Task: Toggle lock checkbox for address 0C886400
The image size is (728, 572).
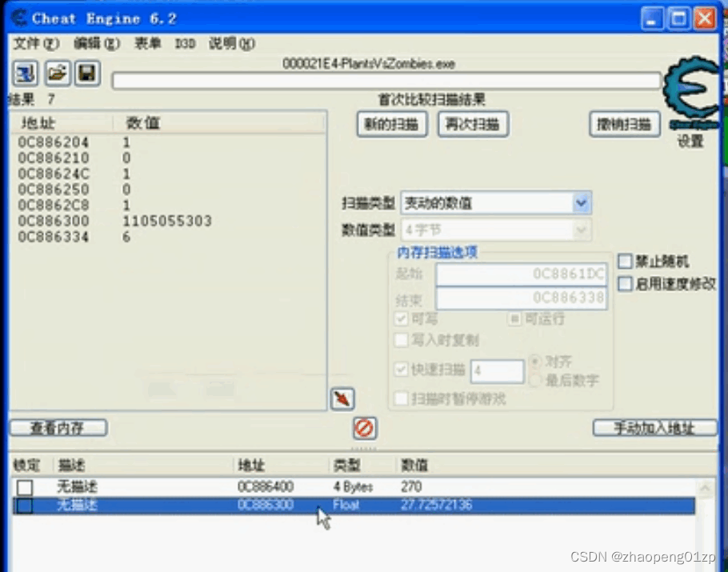Action: coord(24,486)
